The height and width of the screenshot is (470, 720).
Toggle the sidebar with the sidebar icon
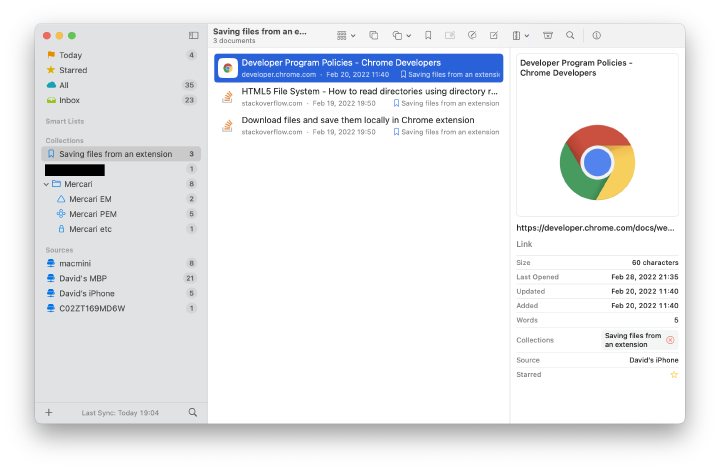[193, 35]
